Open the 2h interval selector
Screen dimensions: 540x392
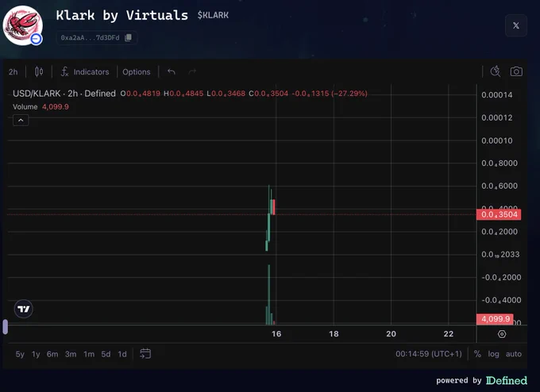pos(13,72)
